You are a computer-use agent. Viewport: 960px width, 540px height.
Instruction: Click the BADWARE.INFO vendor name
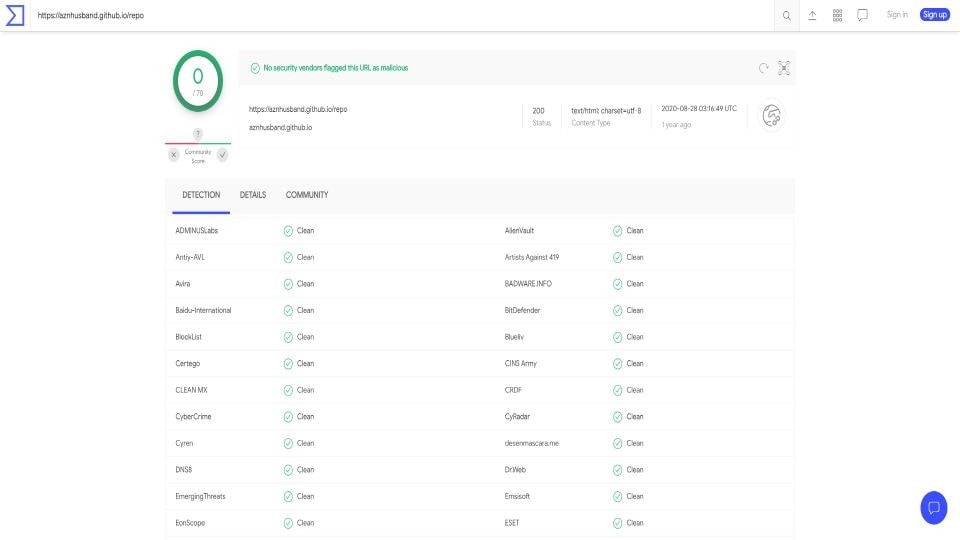pos(528,284)
